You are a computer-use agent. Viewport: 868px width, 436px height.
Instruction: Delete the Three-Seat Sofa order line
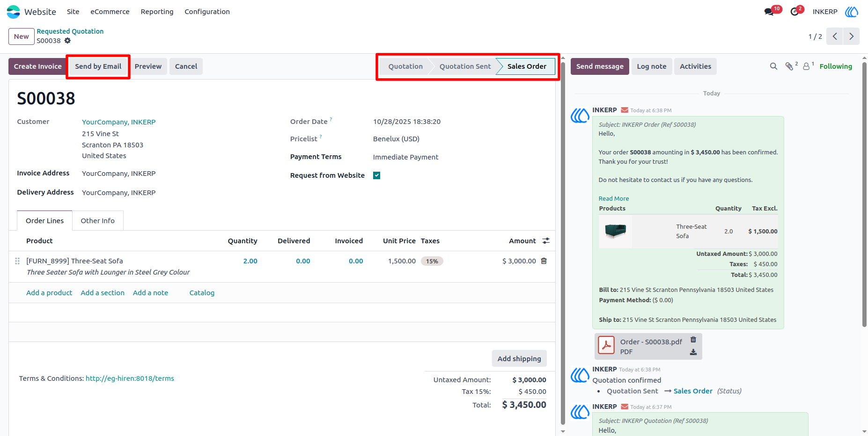click(544, 261)
